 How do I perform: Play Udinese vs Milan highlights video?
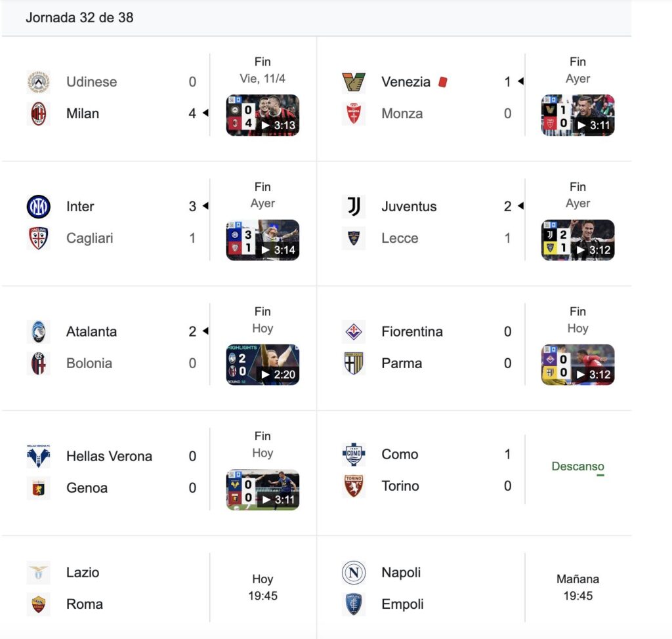click(x=262, y=115)
